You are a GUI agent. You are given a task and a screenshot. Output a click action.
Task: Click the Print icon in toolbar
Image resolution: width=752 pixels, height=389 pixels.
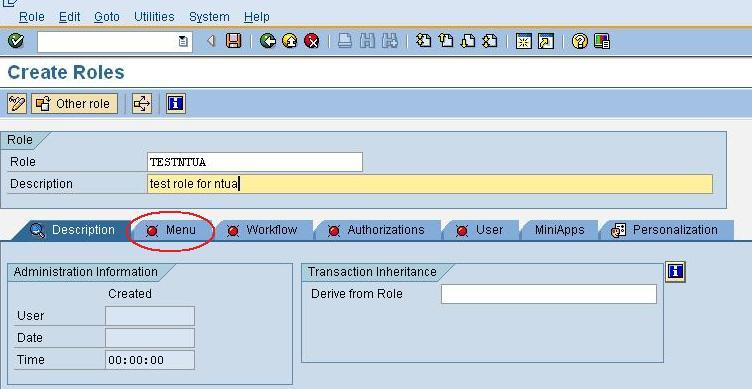[345, 41]
